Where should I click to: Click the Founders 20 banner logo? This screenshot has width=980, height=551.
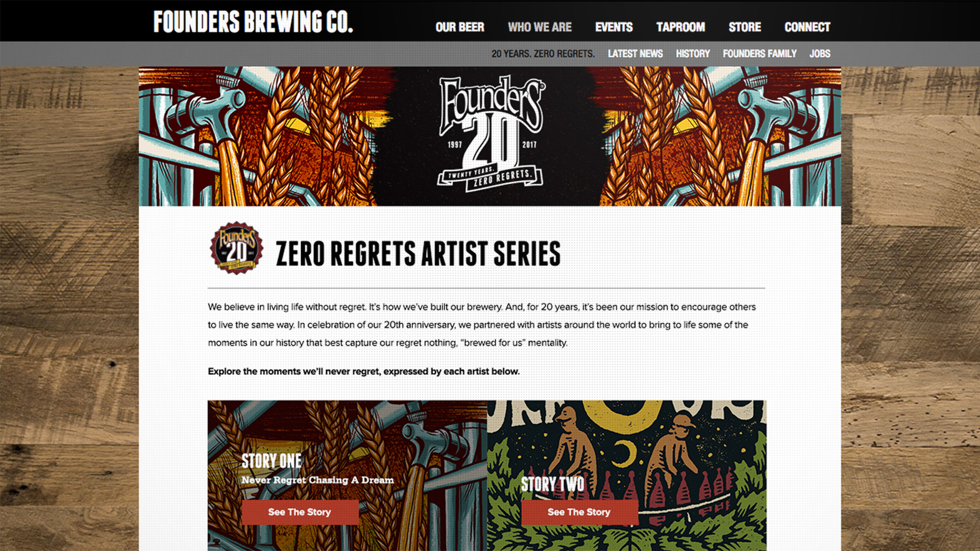pyautogui.click(x=491, y=134)
